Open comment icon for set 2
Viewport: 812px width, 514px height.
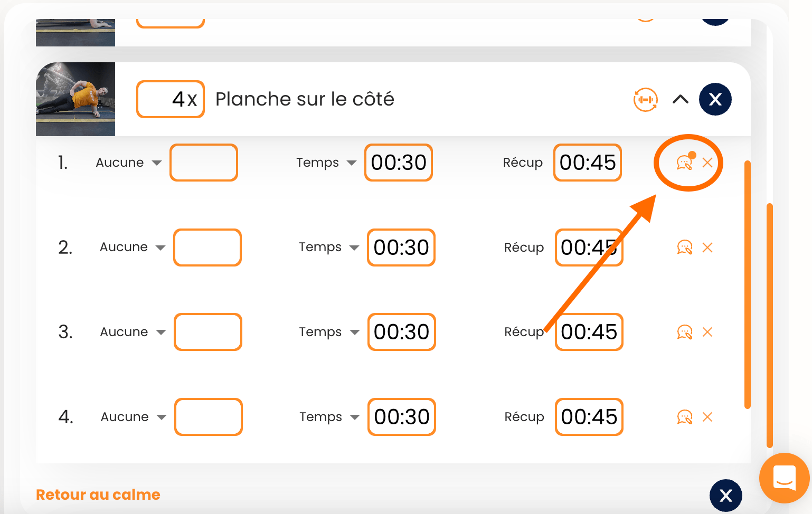tap(685, 247)
